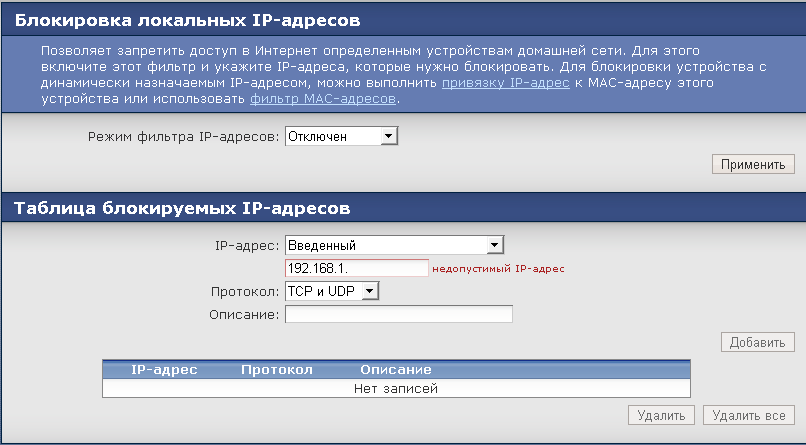Click the Протокол column header in the table
This screenshot has height=445, width=806.
(277, 370)
